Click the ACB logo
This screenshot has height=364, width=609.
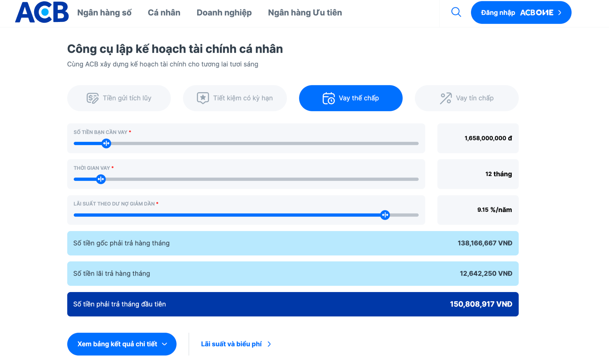point(42,12)
